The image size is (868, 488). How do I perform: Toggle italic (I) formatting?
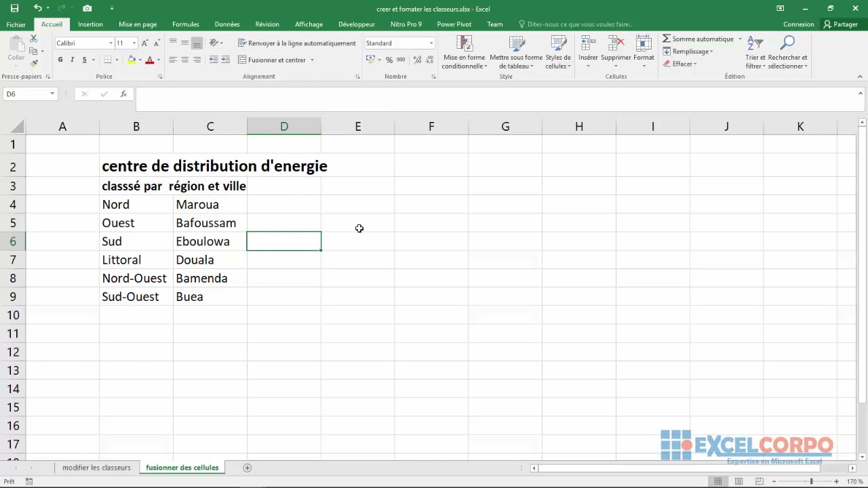73,60
